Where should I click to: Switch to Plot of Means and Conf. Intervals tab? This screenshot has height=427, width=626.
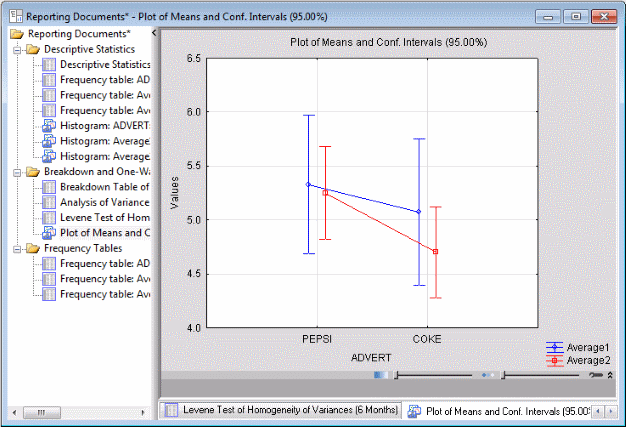click(498, 411)
